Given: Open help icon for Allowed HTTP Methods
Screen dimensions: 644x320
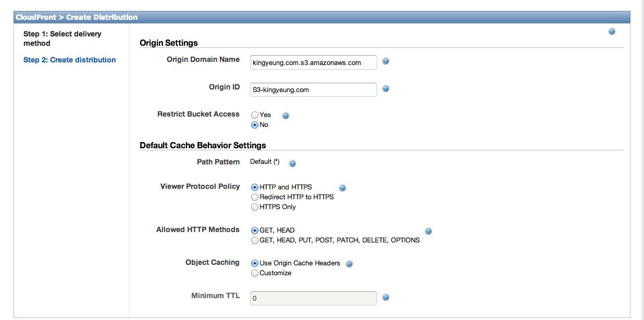Looking at the screenshot, I should pos(428,231).
